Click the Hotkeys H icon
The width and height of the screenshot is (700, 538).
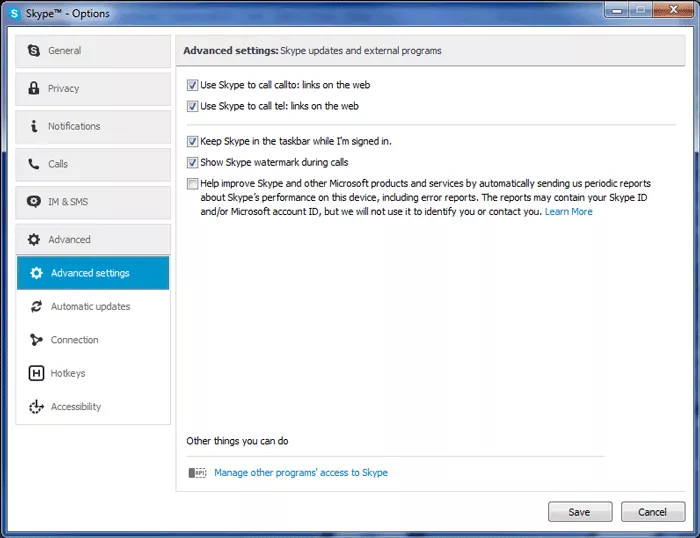coord(36,373)
